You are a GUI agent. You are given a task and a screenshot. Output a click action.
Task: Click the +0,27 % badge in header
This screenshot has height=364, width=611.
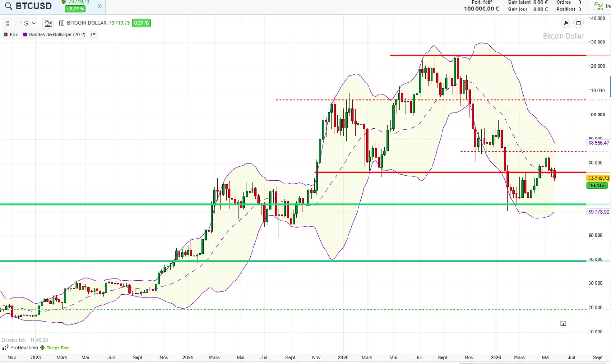click(75, 9)
